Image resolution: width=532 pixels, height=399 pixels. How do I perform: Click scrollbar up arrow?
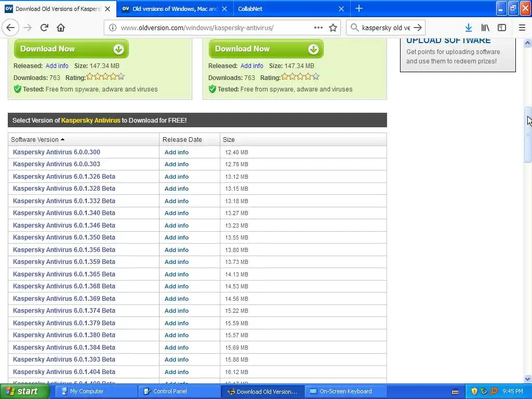528,43
